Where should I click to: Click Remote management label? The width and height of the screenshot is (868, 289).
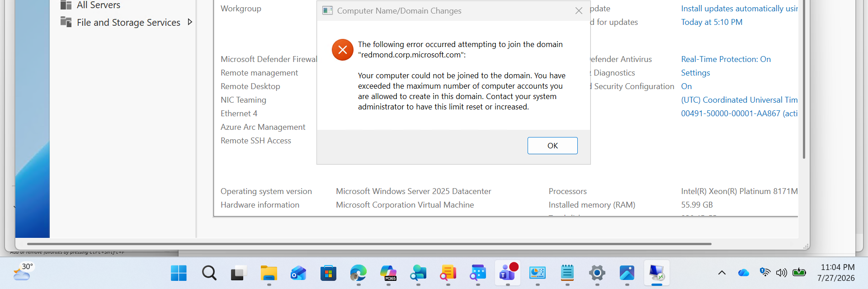tap(259, 73)
